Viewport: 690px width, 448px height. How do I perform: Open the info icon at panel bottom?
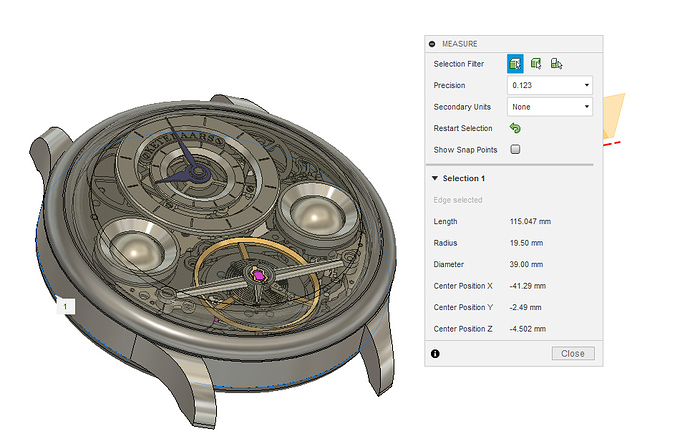(435, 353)
